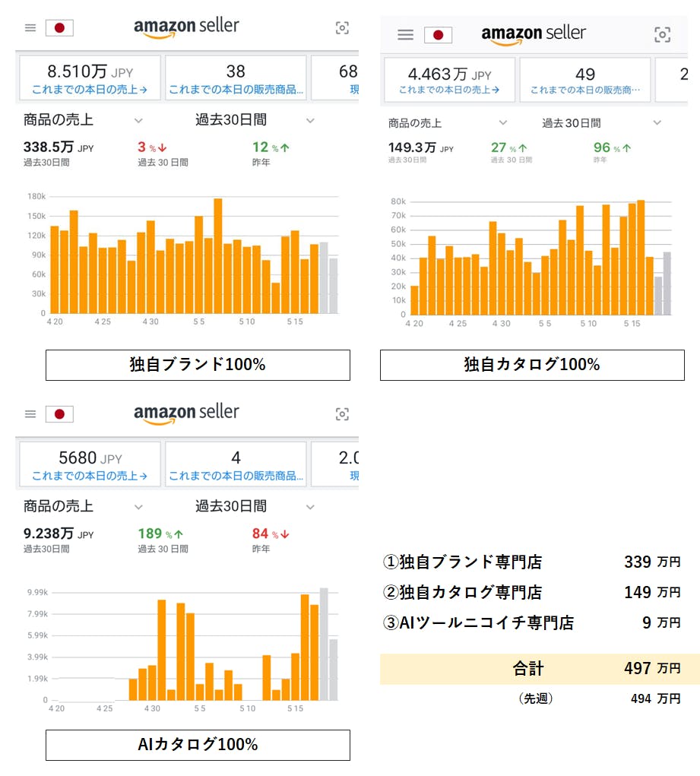
Task: Tap Japan flag icon in the 5680 JPY panel
Action: [59, 414]
